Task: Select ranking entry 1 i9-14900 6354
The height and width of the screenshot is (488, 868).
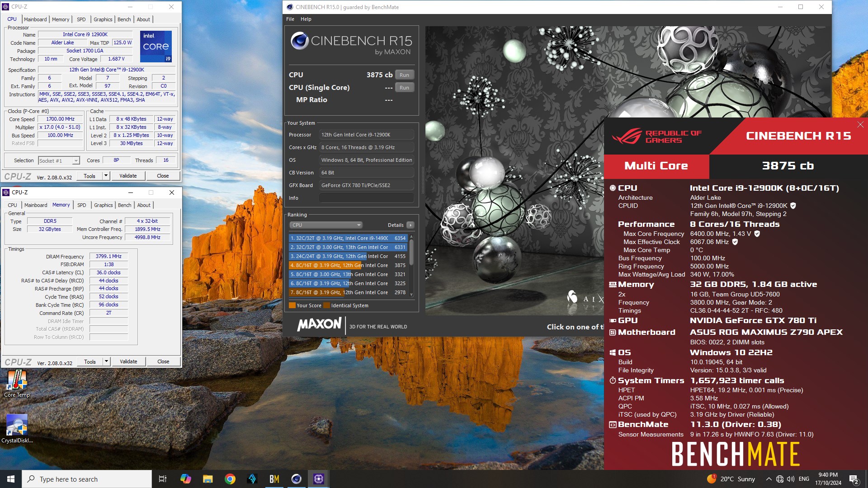Action: click(x=348, y=238)
